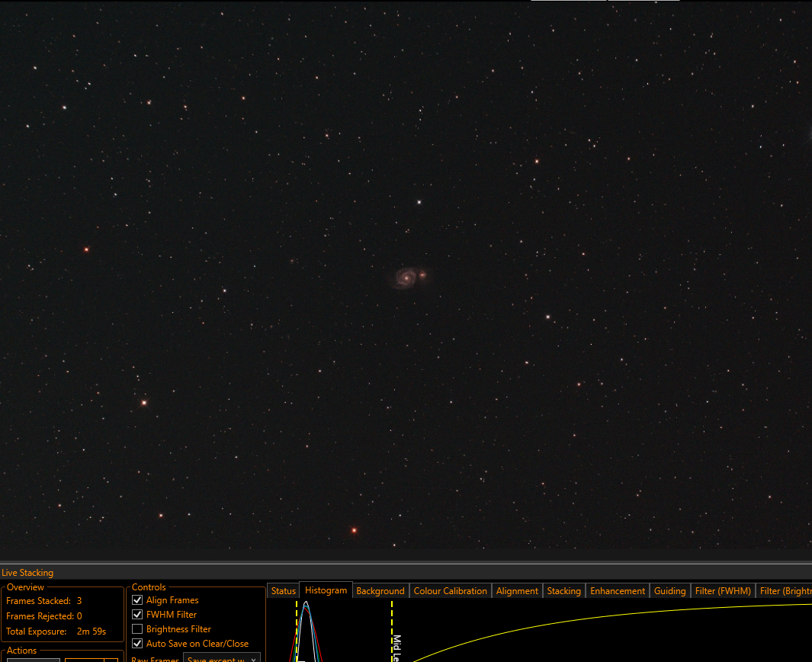
Task: Click the Frames Rejected: 0 readout
Action: (44, 616)
